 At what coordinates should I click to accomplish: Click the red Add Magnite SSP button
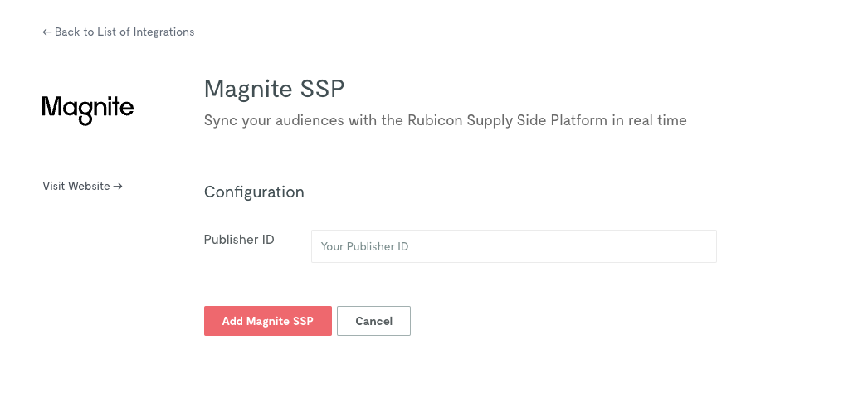[268, 321]
